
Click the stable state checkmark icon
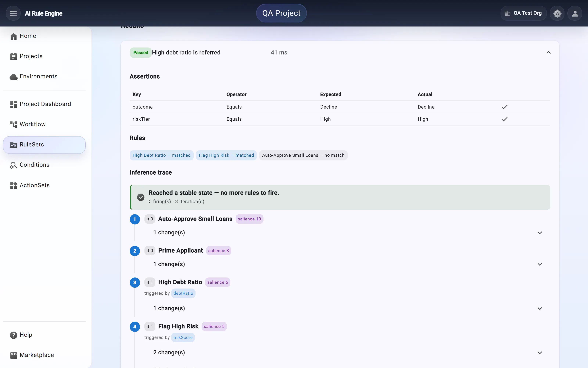141,197
